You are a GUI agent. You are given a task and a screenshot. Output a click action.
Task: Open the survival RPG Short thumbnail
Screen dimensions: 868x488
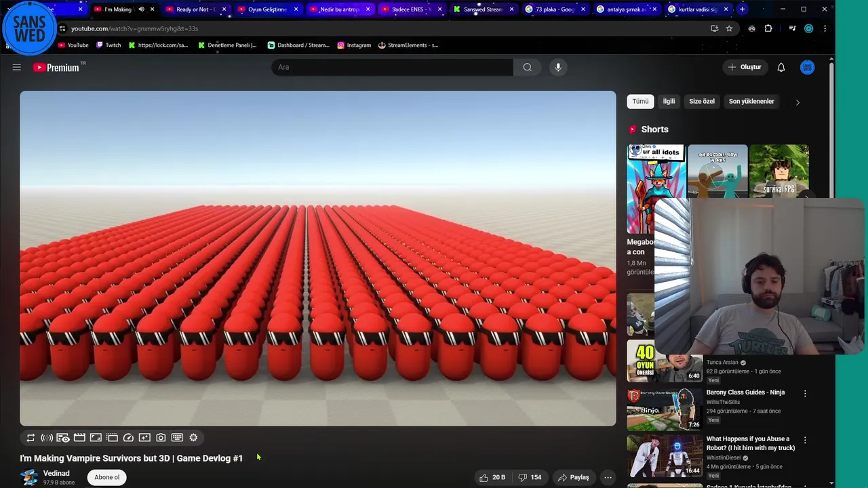(778, 171)
